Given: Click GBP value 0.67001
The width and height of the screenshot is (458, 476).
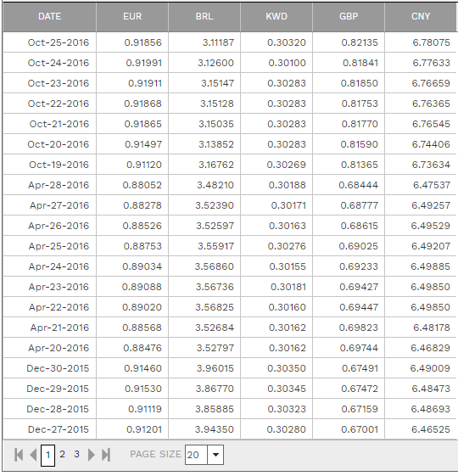Looking at the screenshot, I should click(x=360, y=428).
